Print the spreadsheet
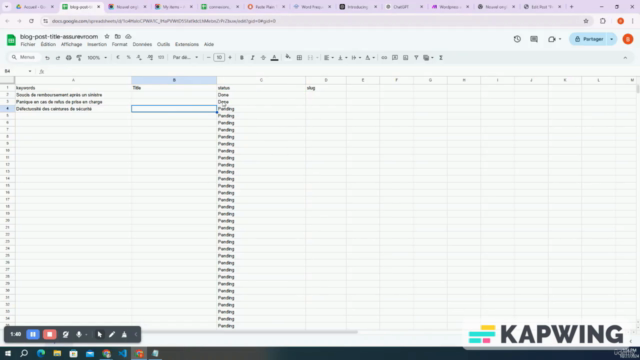This screenshot has width=640, height=360. [69, 58]
